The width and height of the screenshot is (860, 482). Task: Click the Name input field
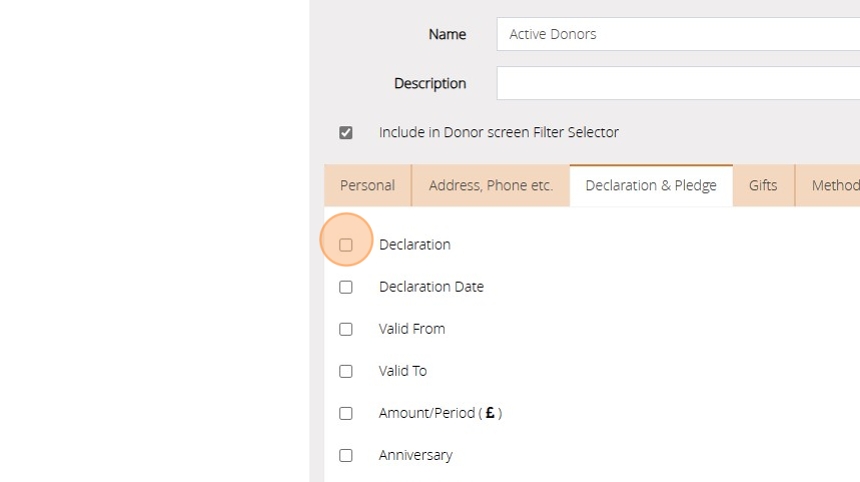tap(678, 34)
